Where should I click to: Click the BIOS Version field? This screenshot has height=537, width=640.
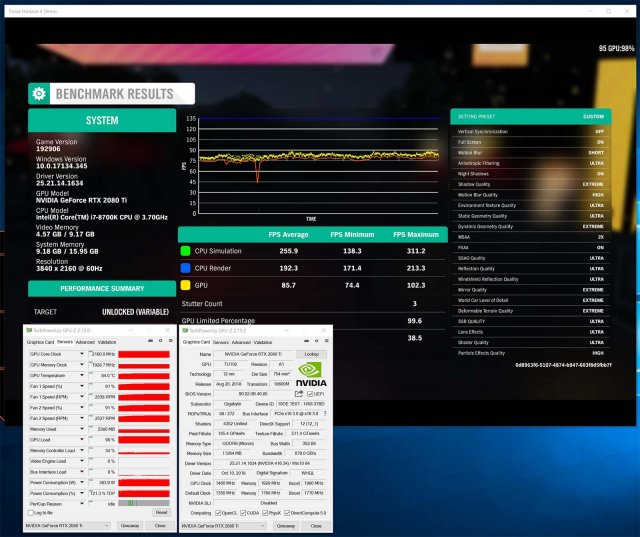click(x=253, y=394)
